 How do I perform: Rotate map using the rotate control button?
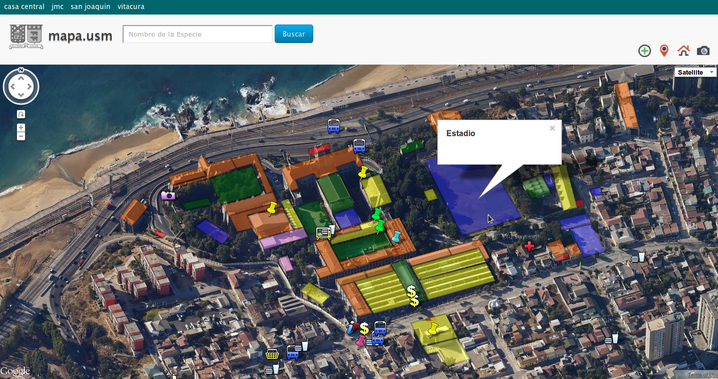coord(21,114)
